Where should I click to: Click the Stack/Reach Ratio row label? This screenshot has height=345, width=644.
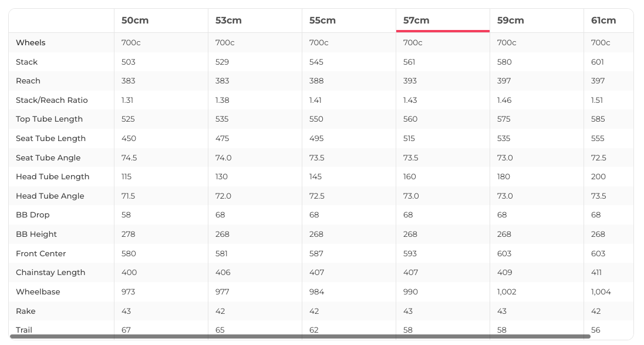(52, 101)
